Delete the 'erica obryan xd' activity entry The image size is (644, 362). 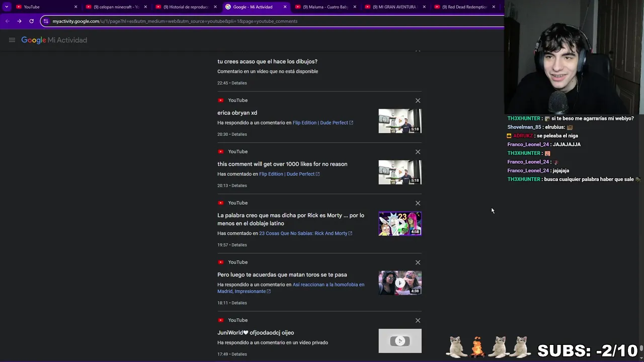(418, 101)
